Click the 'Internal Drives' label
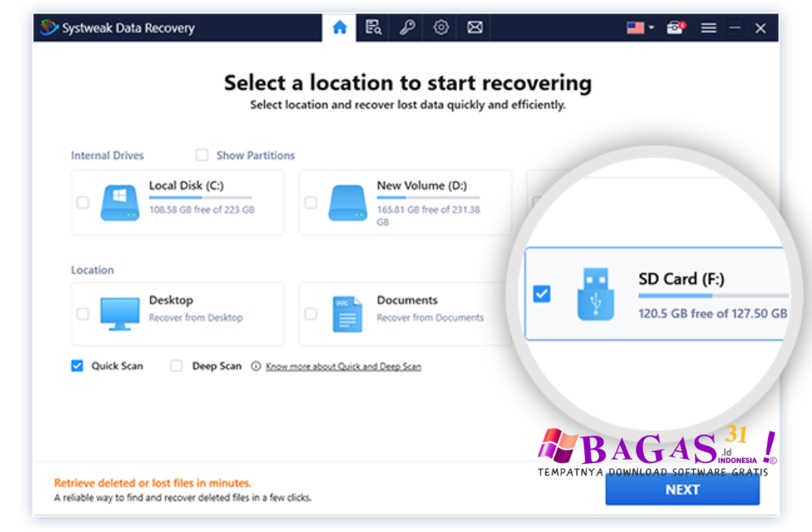This screenshot has height=532, width=812. coord(107,156)
